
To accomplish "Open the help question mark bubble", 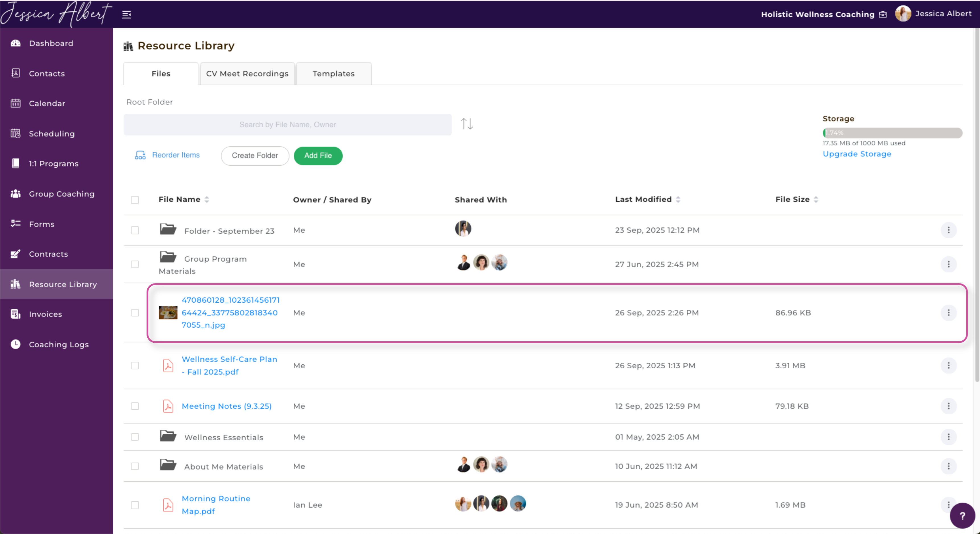I will 962,515.
